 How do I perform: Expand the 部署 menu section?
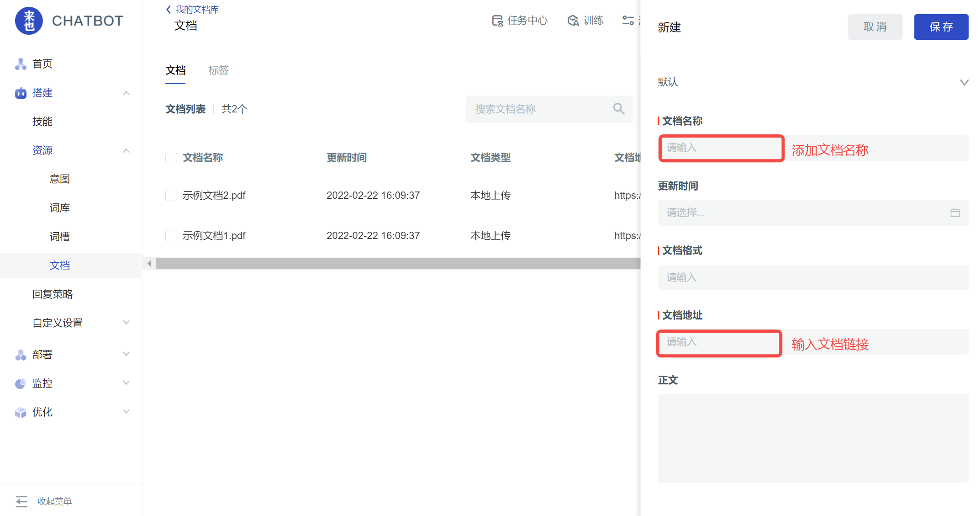coord(126,354)
